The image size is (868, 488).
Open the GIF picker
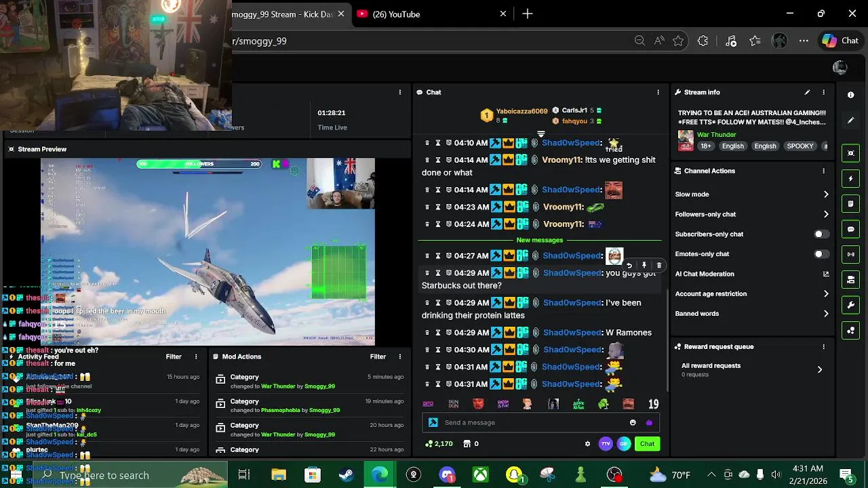pyautogui.click(x=624, y=444)
